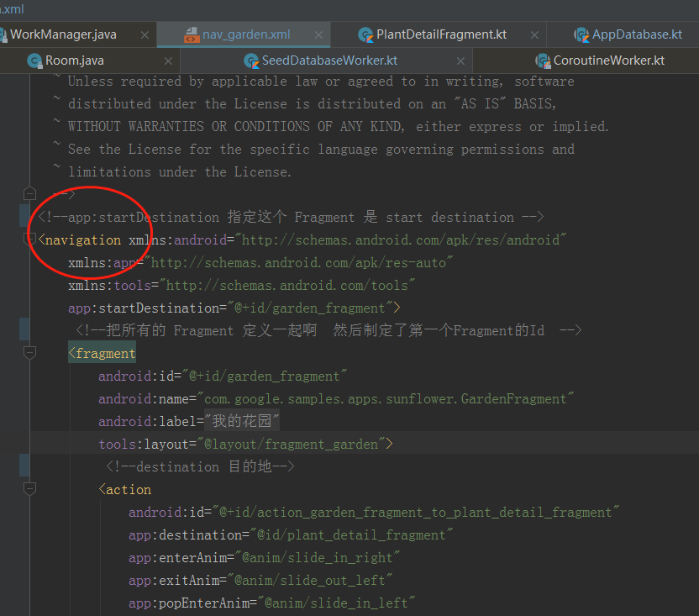Click the action_garden_fragment_to_plant_detail_fragment id value
Viewport: 699px width, 616px height.
coord(416,512)
